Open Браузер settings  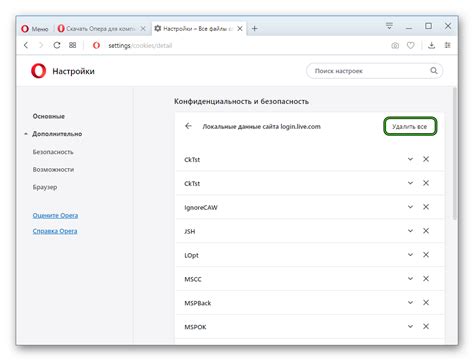(45, 187)
